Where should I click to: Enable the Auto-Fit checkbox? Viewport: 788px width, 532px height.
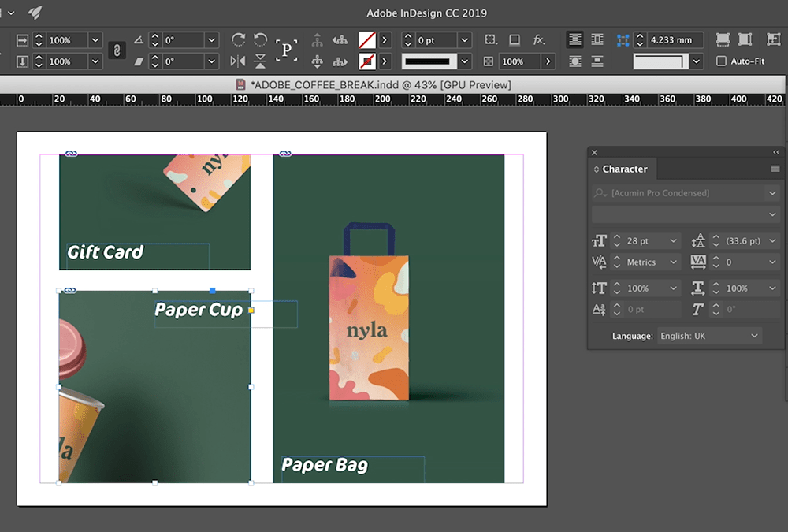point(721,61)
